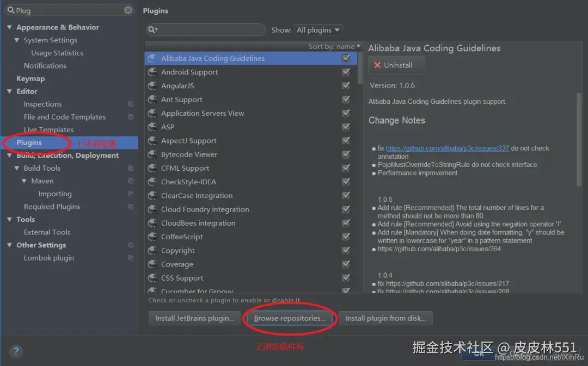Click the project-level icon next to Required Plugins
This screenshot has height=366, width=588.
(x=131, y=207)
